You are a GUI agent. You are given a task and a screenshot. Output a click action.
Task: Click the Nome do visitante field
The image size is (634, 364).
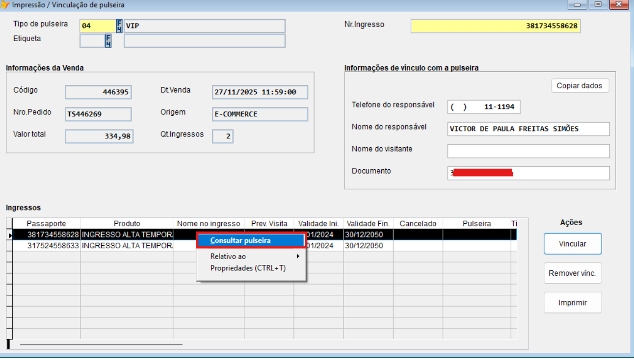[528, 151]
